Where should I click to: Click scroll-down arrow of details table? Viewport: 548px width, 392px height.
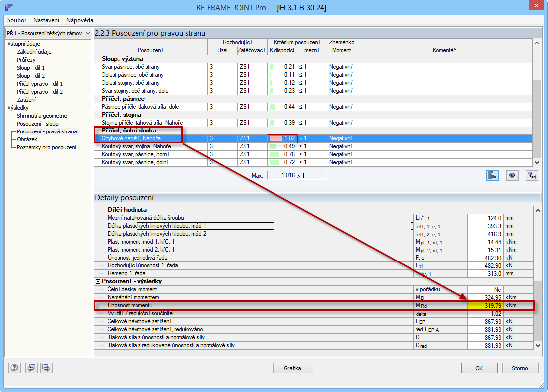pos(538,345)
